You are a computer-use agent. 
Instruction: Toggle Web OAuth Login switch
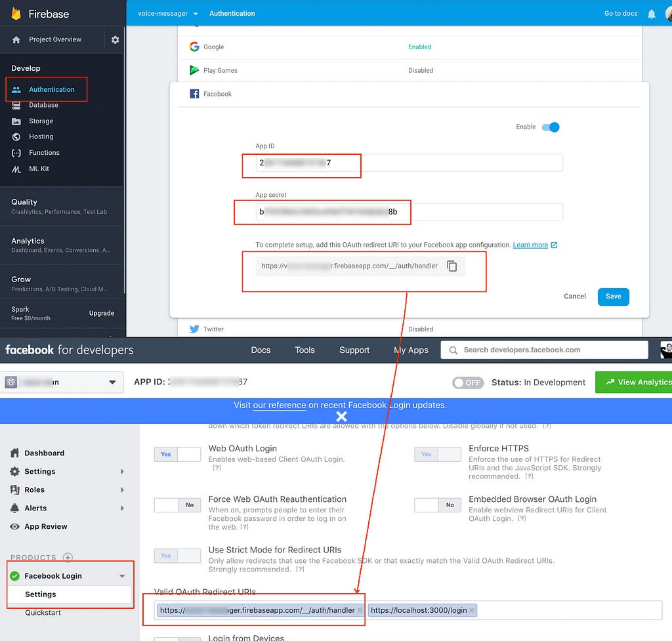coord(177,454)
